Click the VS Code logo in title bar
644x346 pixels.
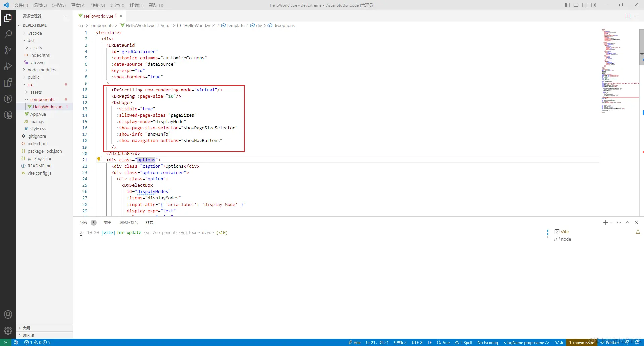6,5
